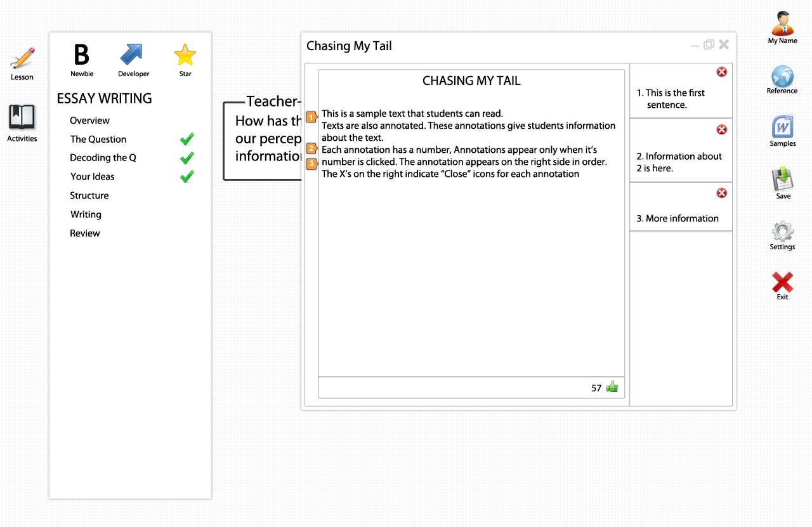Click the Save icon
The width and height of the screenshot is (812, 527).
(783, 179)
